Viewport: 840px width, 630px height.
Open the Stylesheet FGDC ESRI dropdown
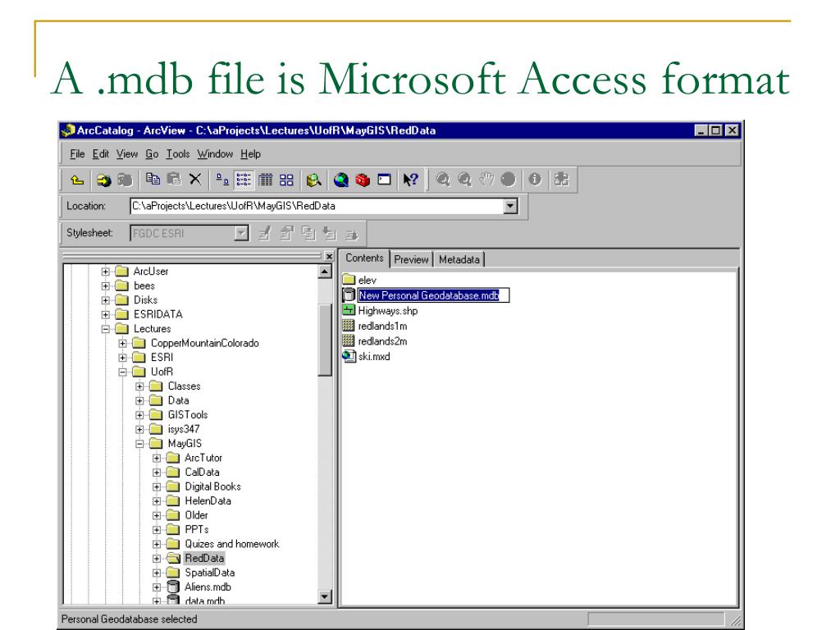click(242, 233)
